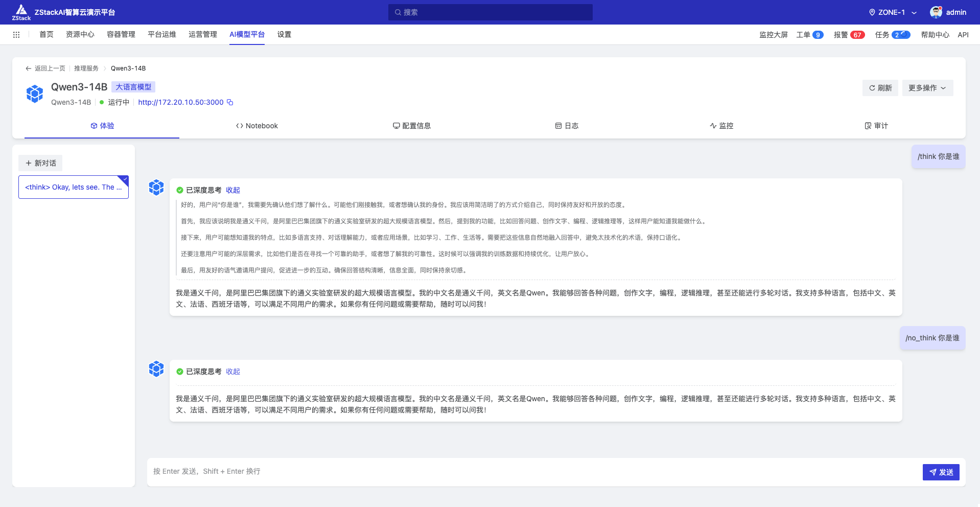Copy the service URL with copy icon
Image resolution: width=980 pixels, height=507 pixels.
pos(230,102)
